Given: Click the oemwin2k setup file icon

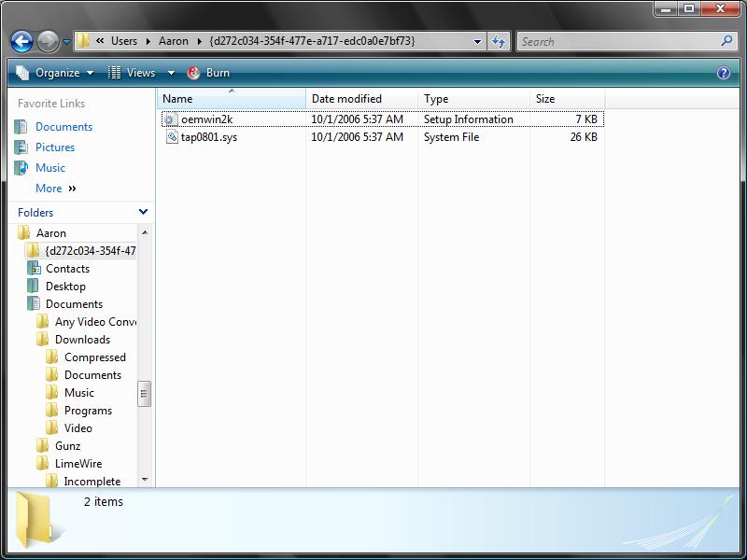Looking at the screenshot, I should click(x=171, y=119).
